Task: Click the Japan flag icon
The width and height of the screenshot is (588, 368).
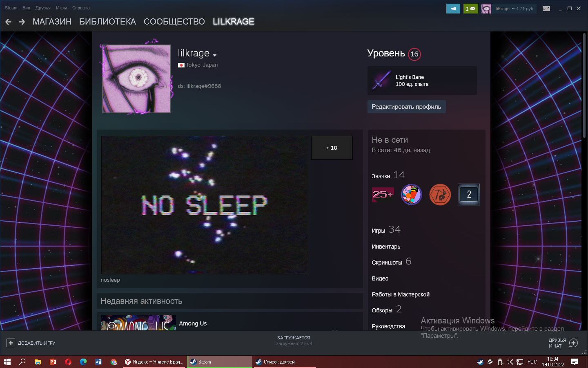Action: coord(181,65)
